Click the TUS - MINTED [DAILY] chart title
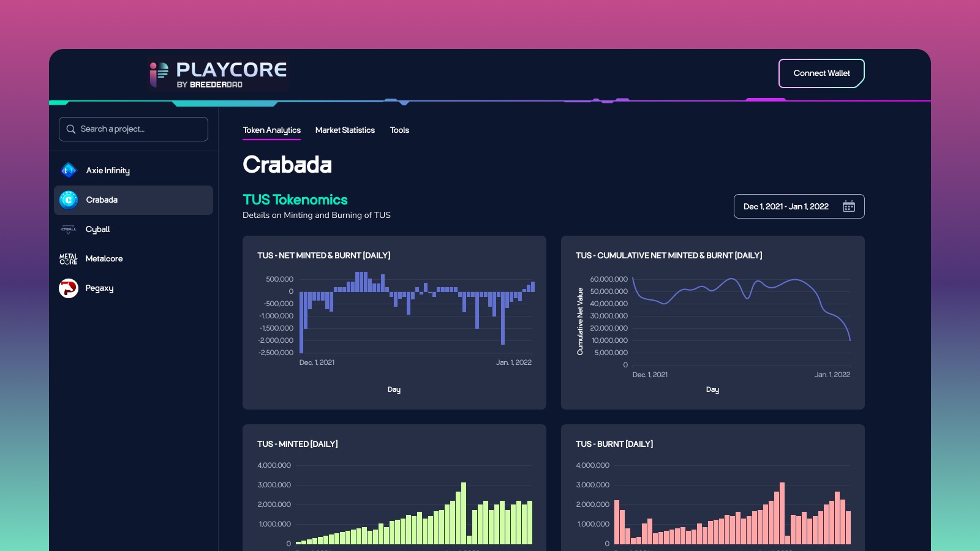 pos(298,444)
